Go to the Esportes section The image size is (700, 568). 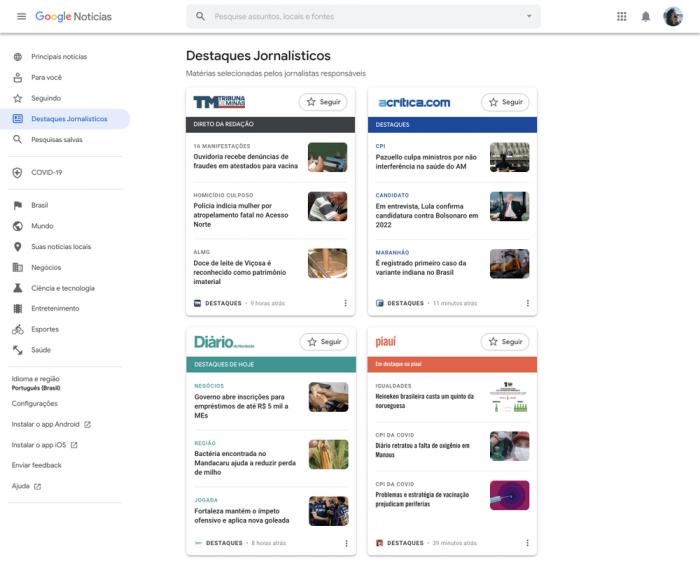point(45,329)
